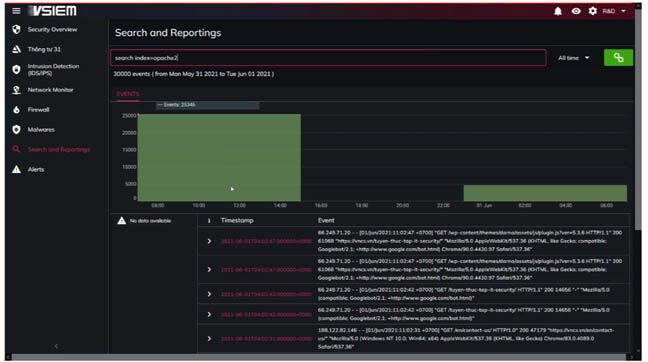The height and width of the screenshot is (362, 648).
Task: Open settings gear icon
Action: [x=593, y=11]
